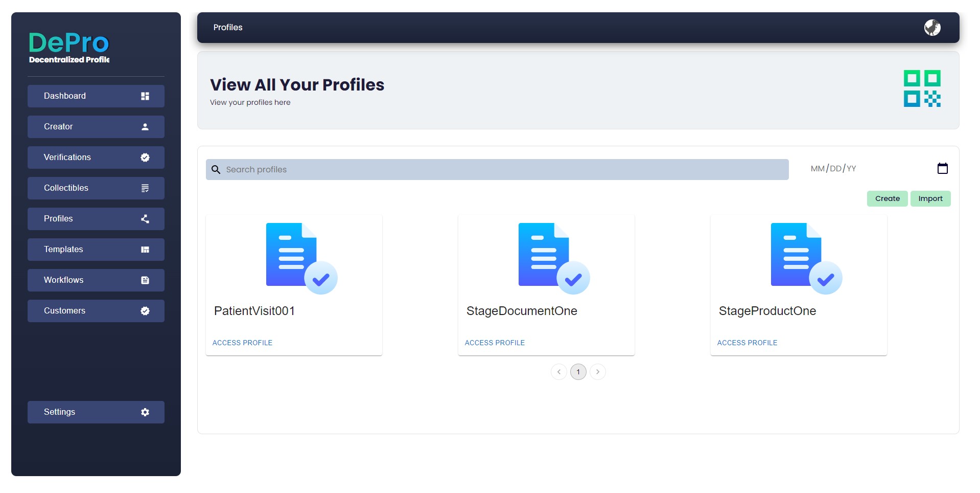Navigate to Collectibles
The image size is (980, 493).
(96, 188)
